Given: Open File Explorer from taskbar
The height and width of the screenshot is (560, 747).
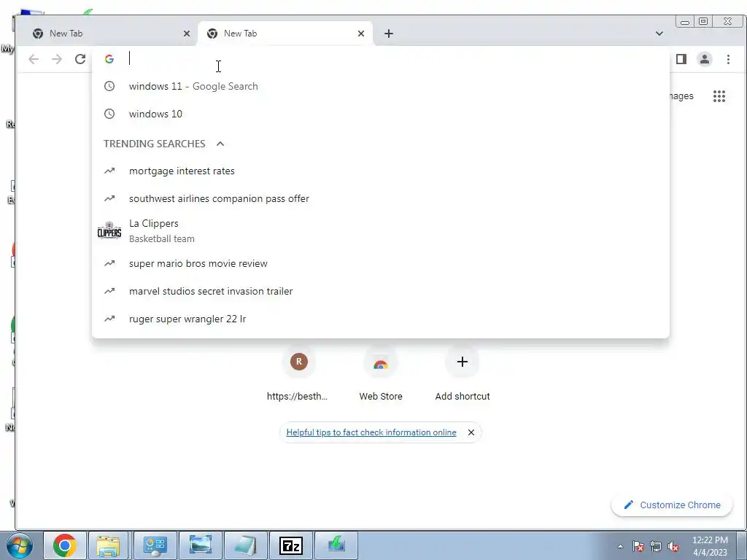Looking at the screenshot, I should (x=108, y=545).
